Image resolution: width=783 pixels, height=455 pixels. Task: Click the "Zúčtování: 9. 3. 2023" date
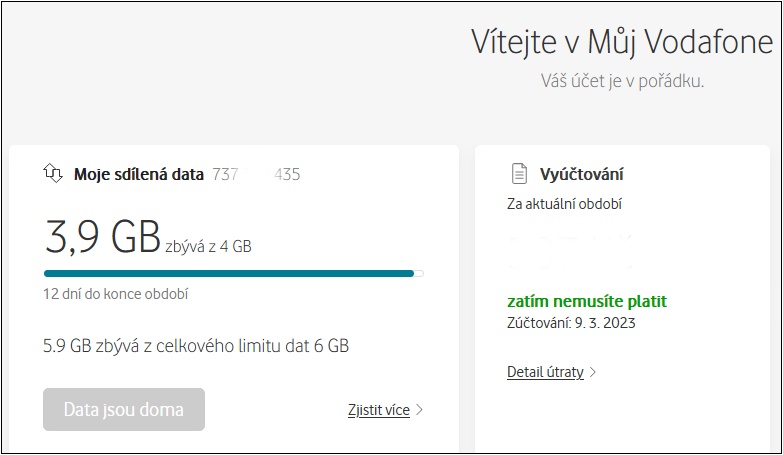571,322
